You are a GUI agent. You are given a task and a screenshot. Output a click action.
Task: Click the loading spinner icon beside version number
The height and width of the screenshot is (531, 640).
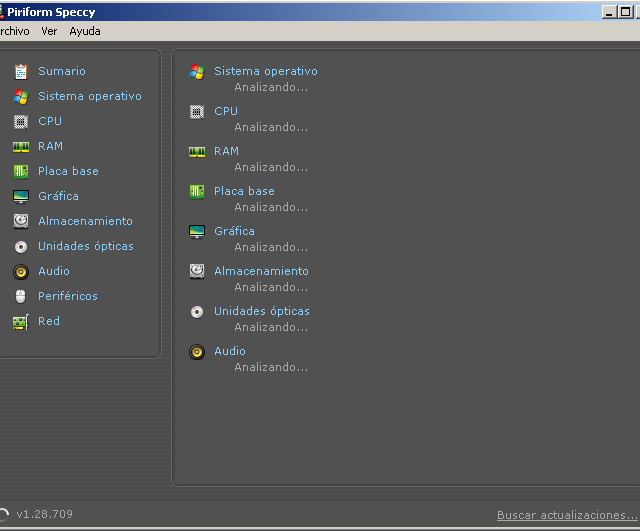3,514
